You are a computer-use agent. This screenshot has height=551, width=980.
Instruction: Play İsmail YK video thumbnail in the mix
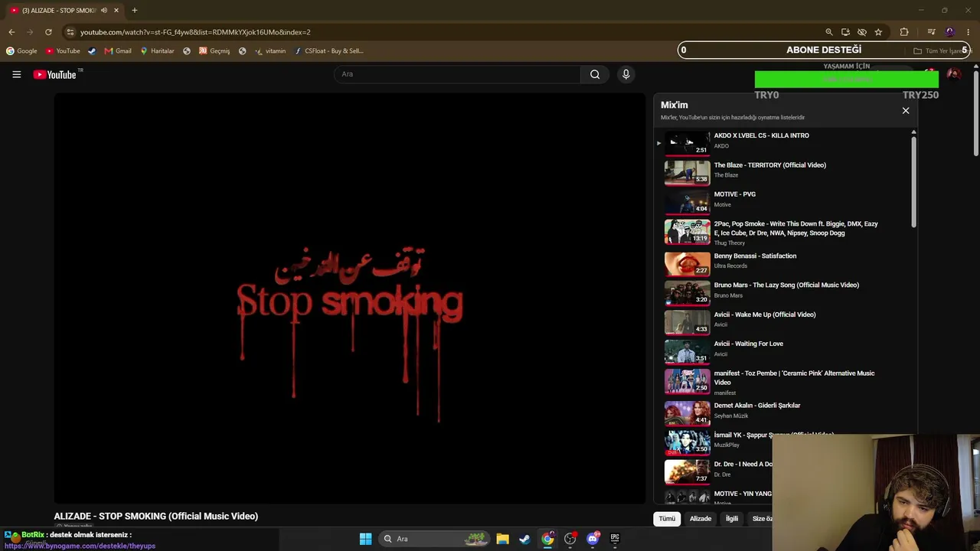687,442
